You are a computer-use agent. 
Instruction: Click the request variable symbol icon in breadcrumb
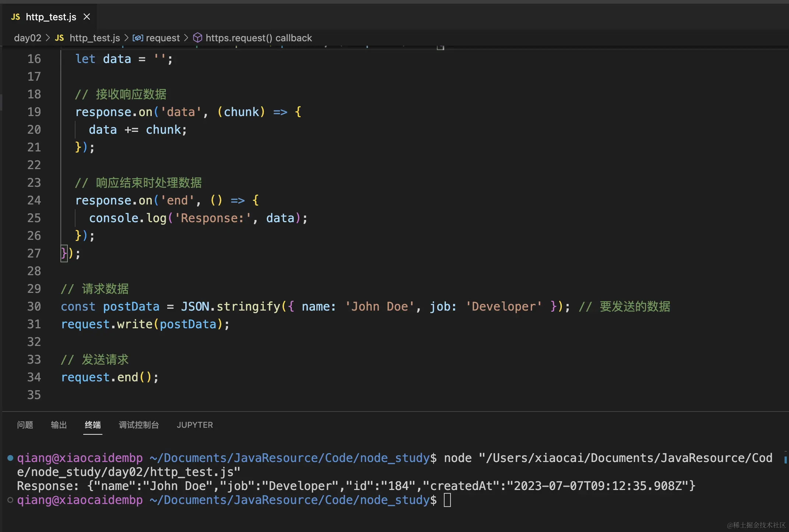(137, 38)
